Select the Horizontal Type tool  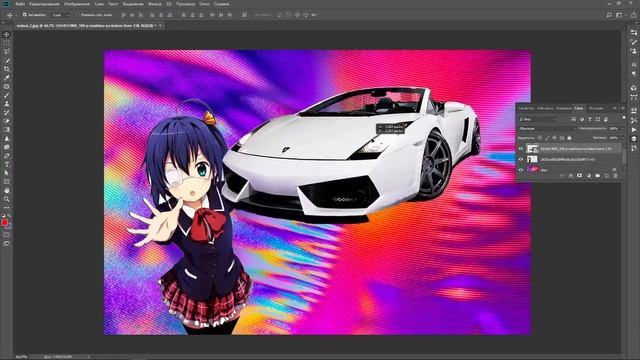pyautogui.click(x=7, y=164)
